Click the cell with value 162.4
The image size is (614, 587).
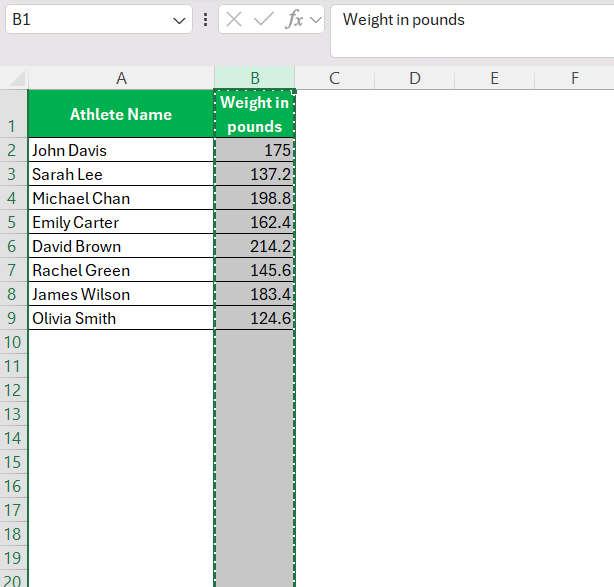tap(255, 222)
